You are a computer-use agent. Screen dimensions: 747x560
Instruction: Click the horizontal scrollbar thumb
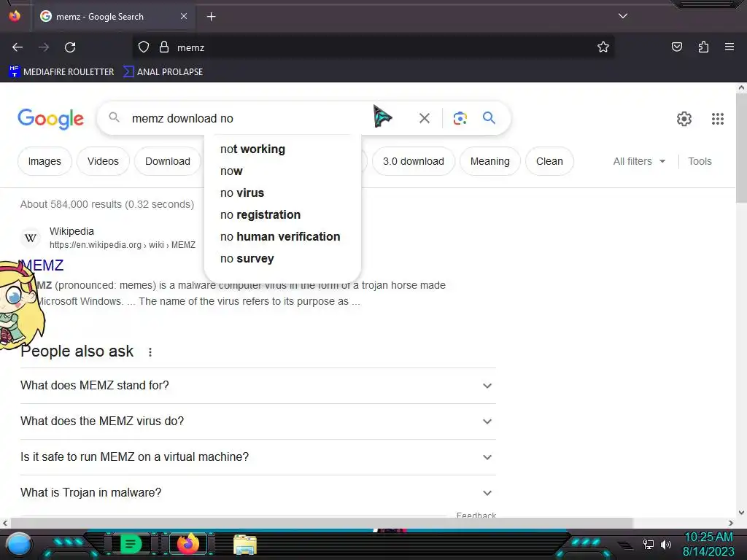click(x=322, y=523)
